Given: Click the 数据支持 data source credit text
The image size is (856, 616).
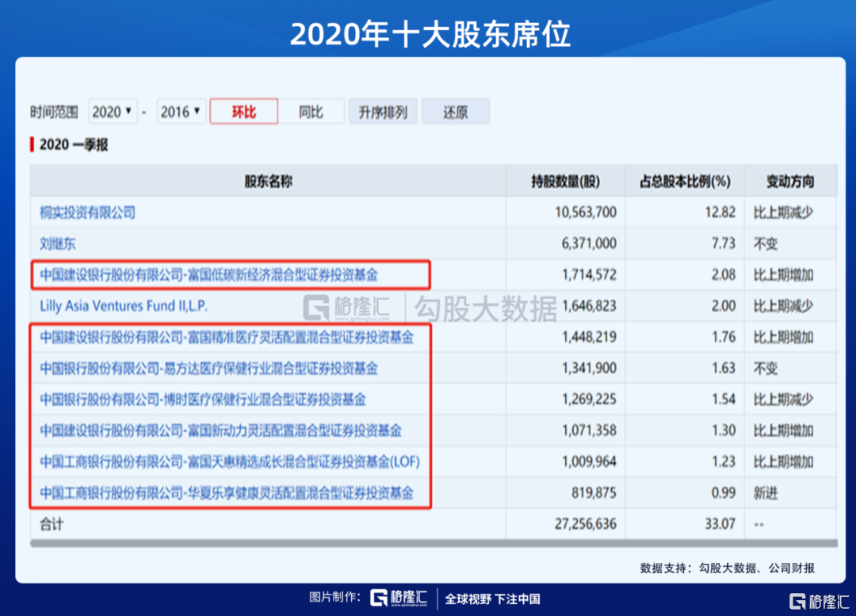Looking at the screenshot, I should pyautogui.click(x=727, y=568).
